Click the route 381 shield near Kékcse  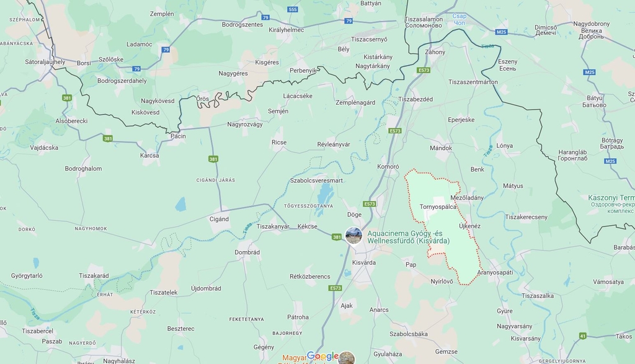337,237
